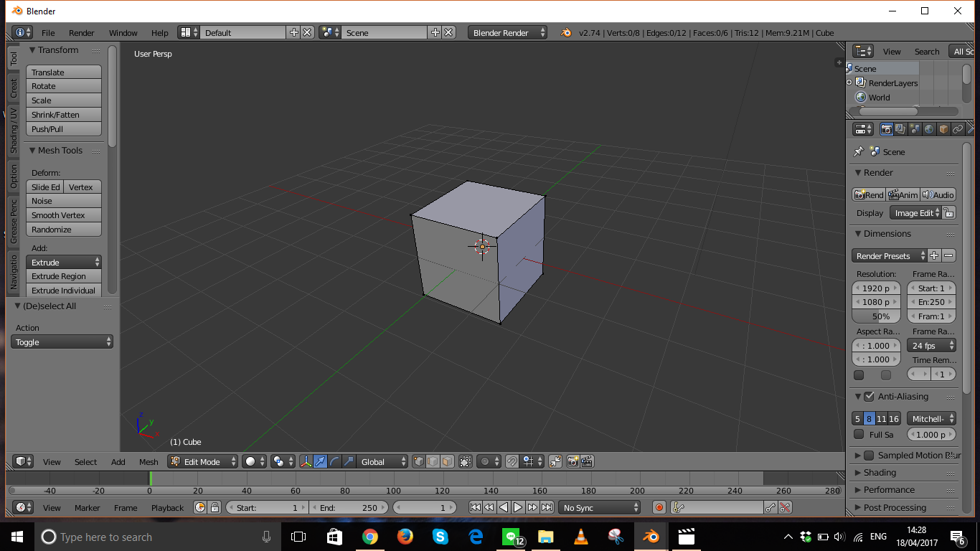Viewport: 980px width, 551px height.
Task: Click the OpenGL render image icon
Action: [573, 461]
